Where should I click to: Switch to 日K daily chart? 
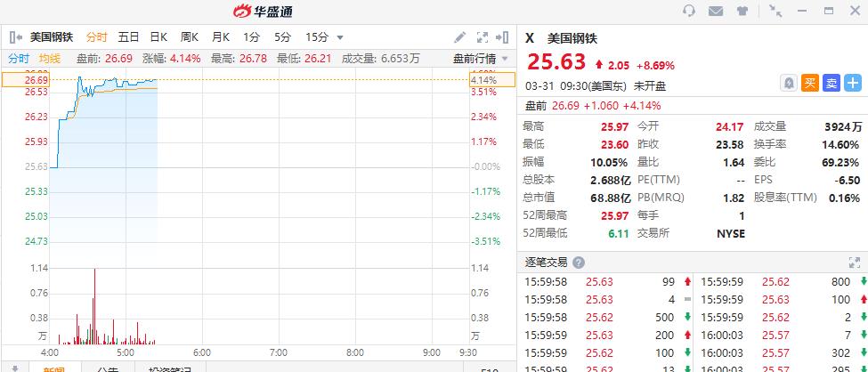point(158,37)
